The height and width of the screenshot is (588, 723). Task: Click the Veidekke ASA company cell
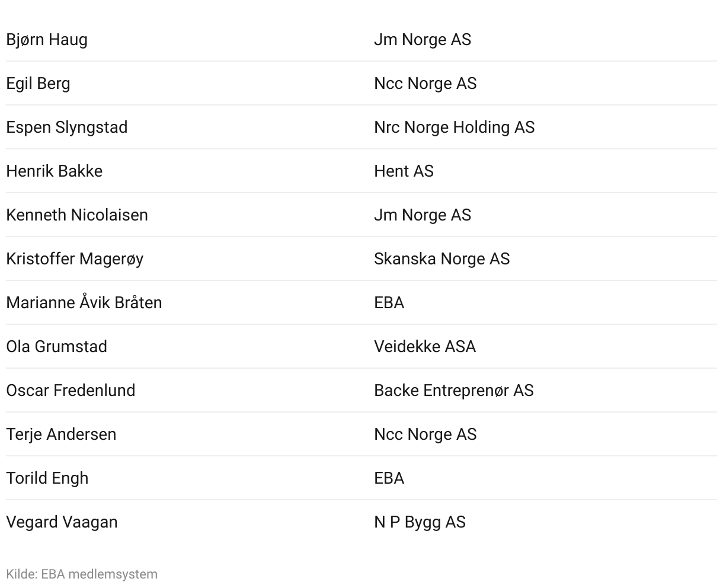pos(425,347)
